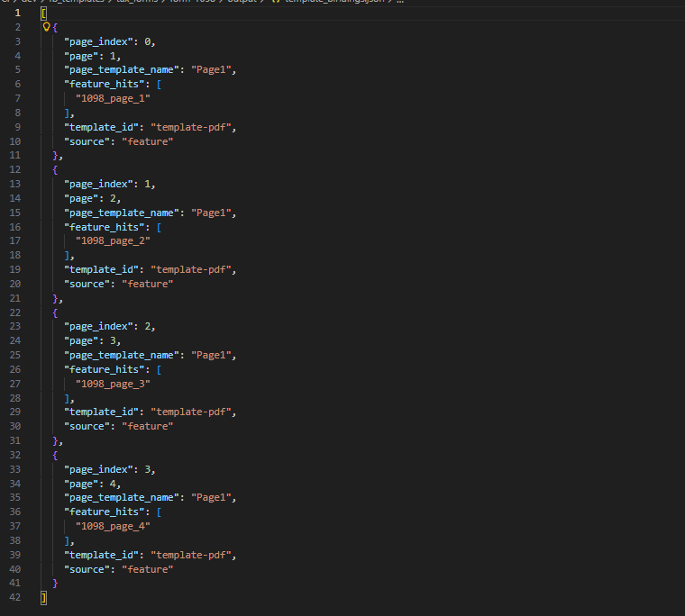The height and width of the screenshot is (616, 685).
Task: Click the "feature_hits" key on line 26
Action: coord(105,370)
